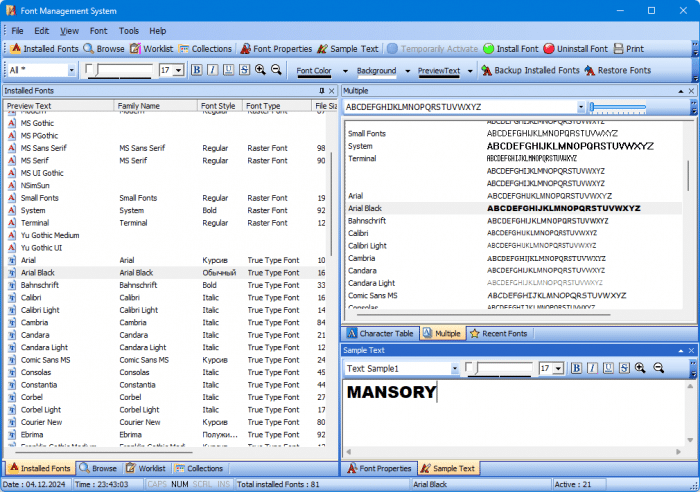Toggle Italic in the Sample Text panel

click(592, 368)
